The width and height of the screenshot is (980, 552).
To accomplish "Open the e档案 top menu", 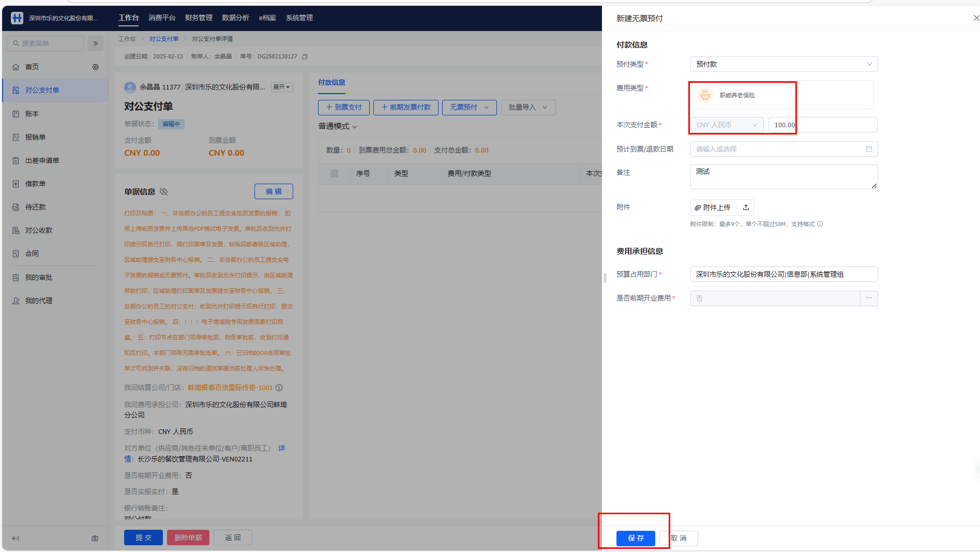I will point(267,18).
